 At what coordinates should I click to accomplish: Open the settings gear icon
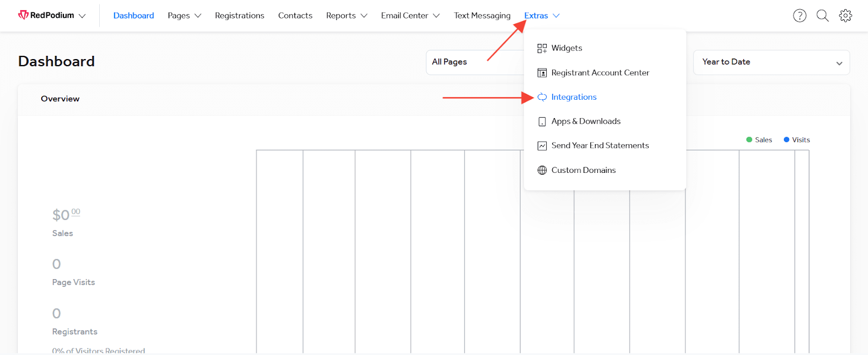[845, 16]
